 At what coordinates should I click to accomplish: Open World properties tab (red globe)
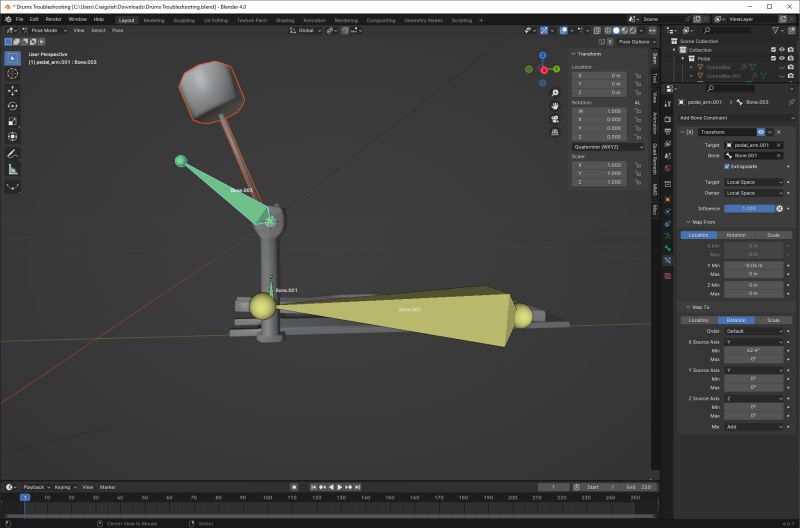(x=667, y=168)
